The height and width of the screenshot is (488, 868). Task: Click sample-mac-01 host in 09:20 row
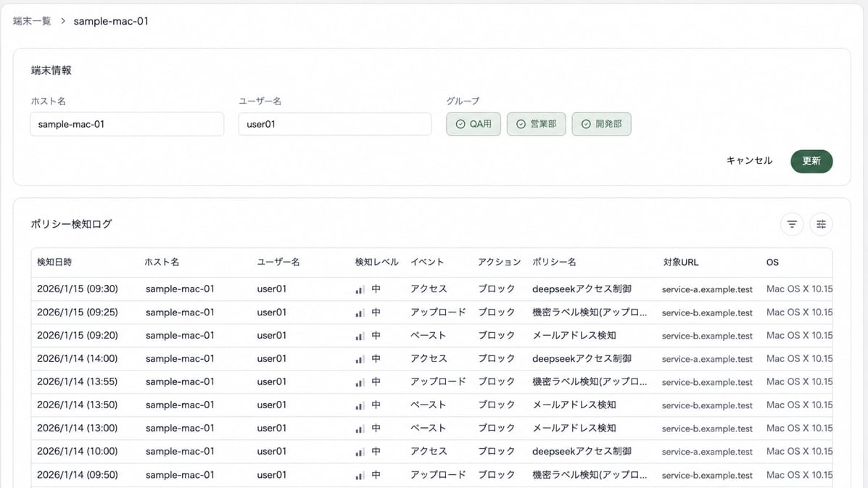coord(179,335)
